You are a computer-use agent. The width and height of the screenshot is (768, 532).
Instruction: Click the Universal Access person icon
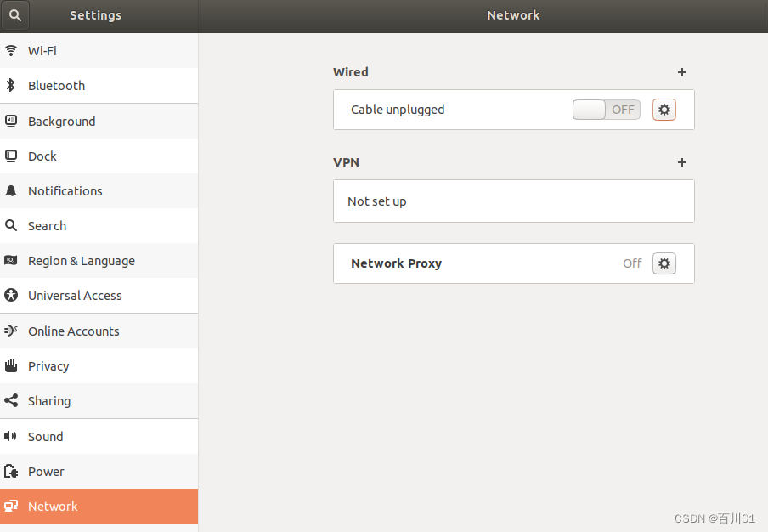[x=11, y=295]
